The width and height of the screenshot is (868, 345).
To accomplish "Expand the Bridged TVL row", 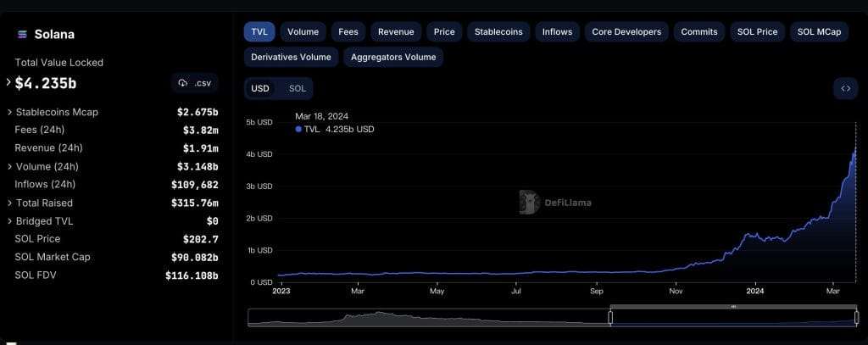I will (10, 221).
